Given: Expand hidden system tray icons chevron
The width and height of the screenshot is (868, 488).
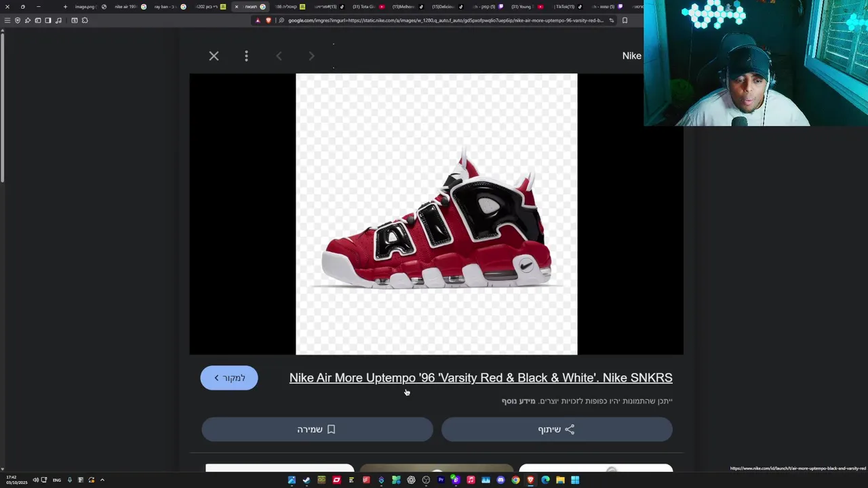Looking at the screenshot, I should pos(102,480).
